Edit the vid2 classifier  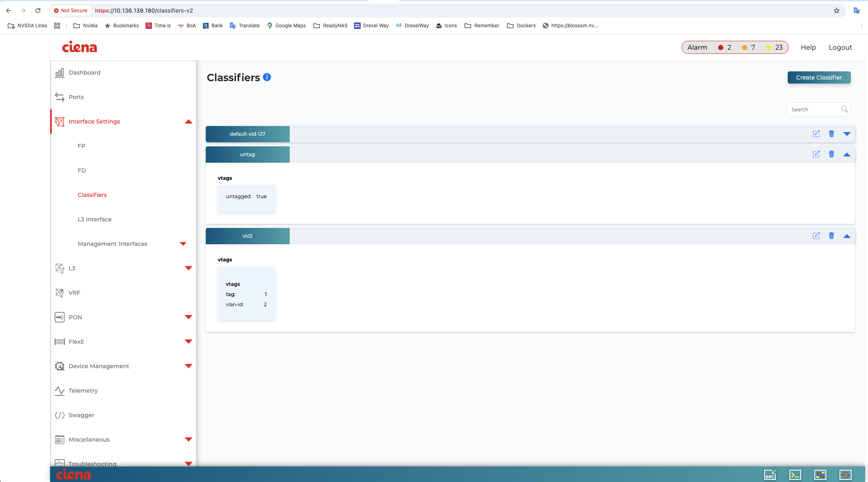coord(816,236)
